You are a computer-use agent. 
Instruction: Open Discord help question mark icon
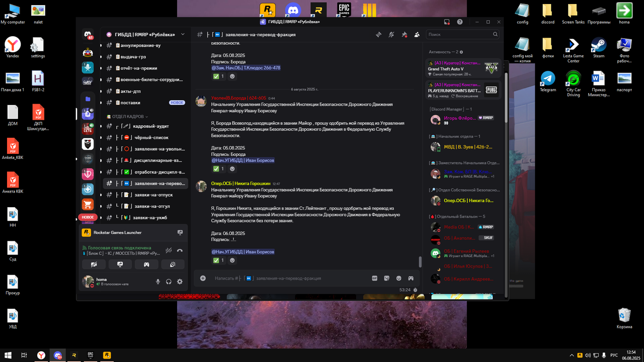460,22
